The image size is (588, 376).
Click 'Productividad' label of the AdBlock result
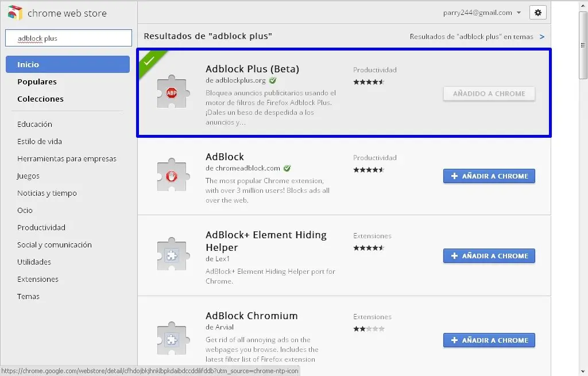(x=374, y=158)
